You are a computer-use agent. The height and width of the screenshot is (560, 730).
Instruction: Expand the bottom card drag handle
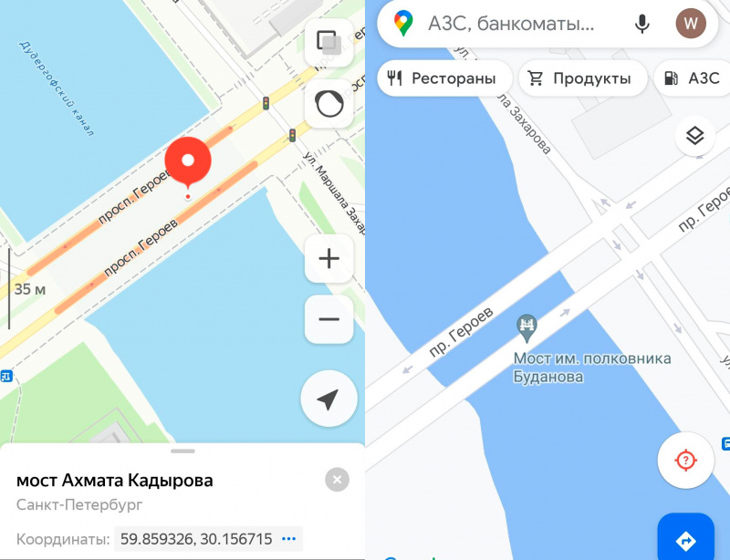tap(183, 451)
